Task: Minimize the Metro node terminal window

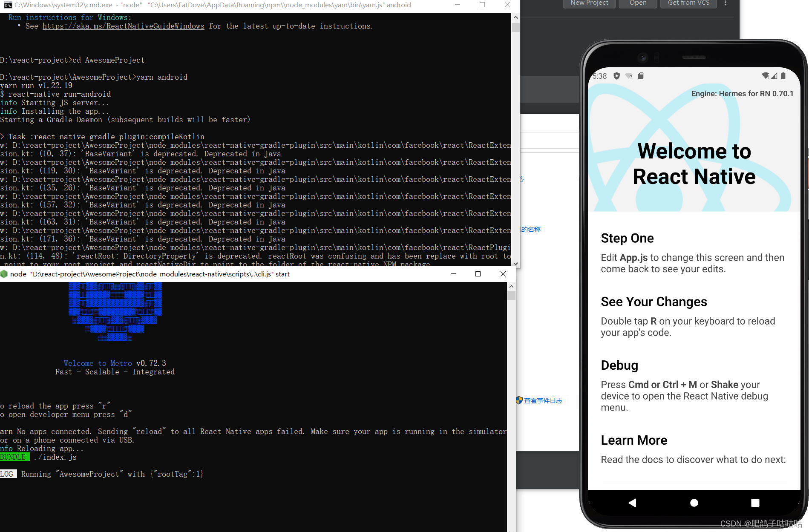Action: point(453,274)
